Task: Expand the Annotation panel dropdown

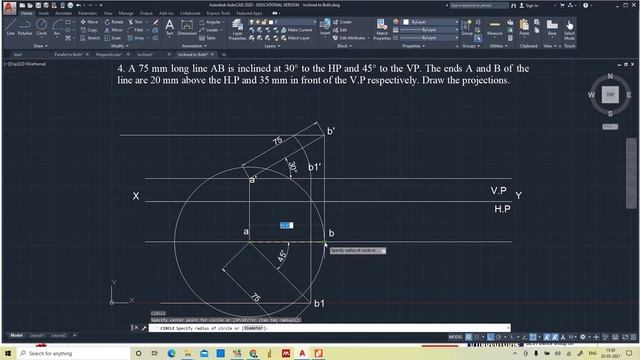Action: coord(194,46)
